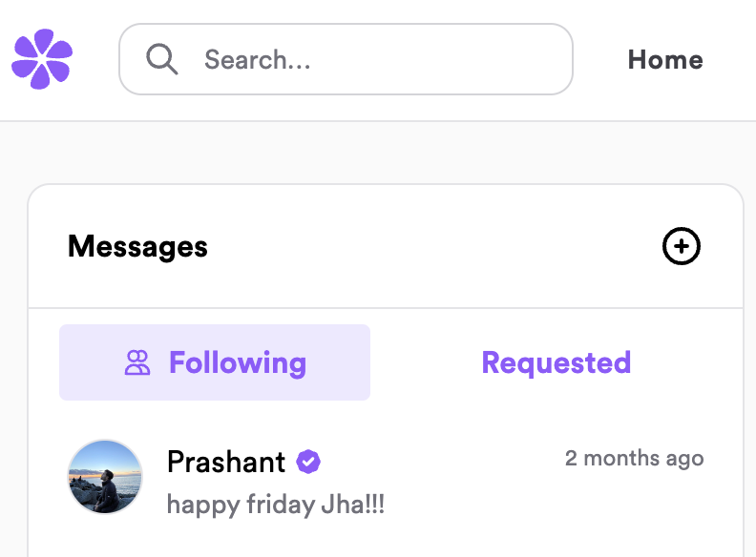Click the purple flower app logo
This screenshot has width=756, height=557.
coord(42,59)
